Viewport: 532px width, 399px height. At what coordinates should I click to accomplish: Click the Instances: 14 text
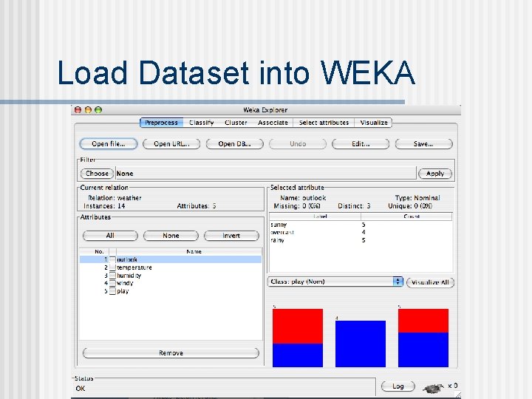pyautogui.click(x=104, y=206)
